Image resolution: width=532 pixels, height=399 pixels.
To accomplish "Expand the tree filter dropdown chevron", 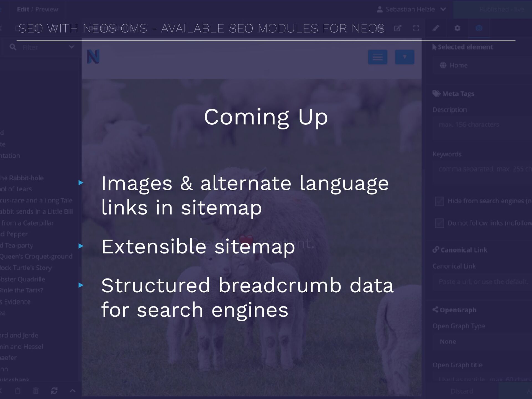I will coord(71,47).
